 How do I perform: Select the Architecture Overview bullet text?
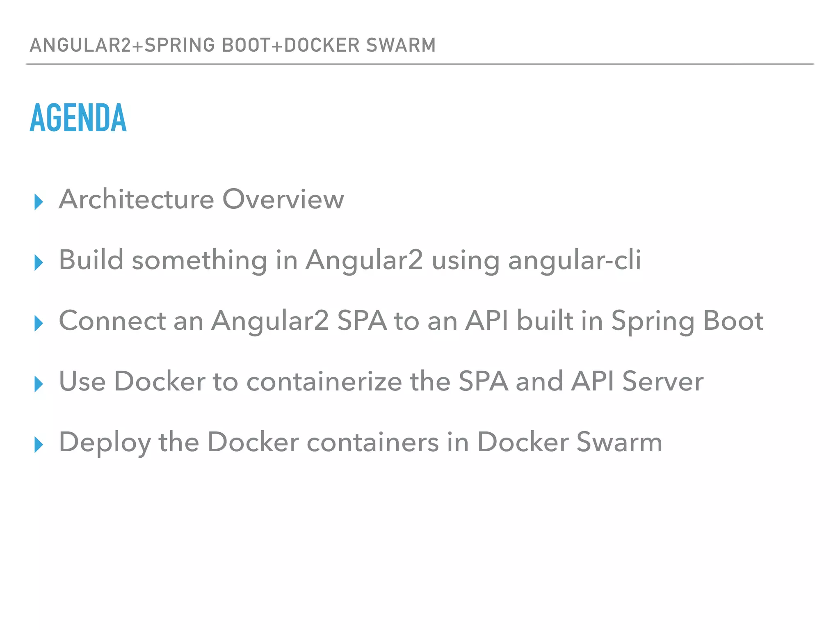tap(201, 199)
